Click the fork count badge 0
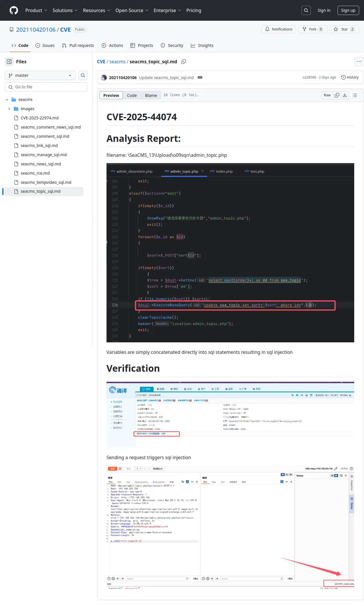The image size is (364, 605). coord(321,29)
